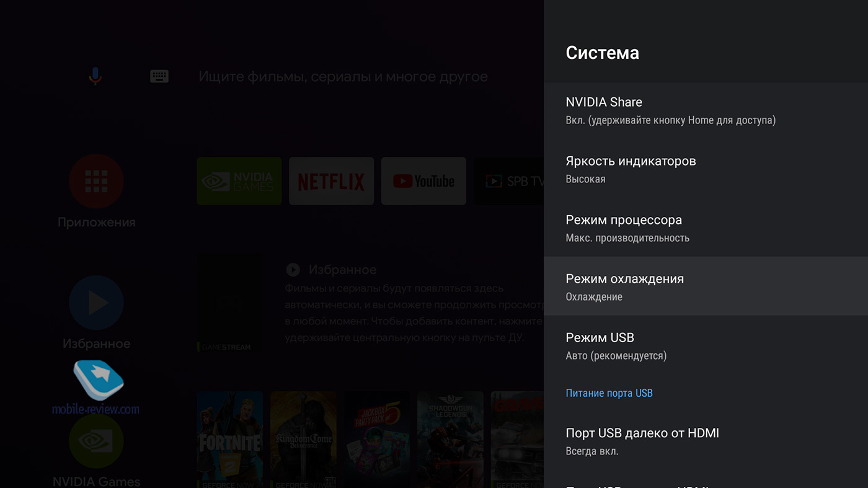The width and height of the screenshot is (868, 488).
Task: Open the keyboard search icon
Action: point(159,76)
